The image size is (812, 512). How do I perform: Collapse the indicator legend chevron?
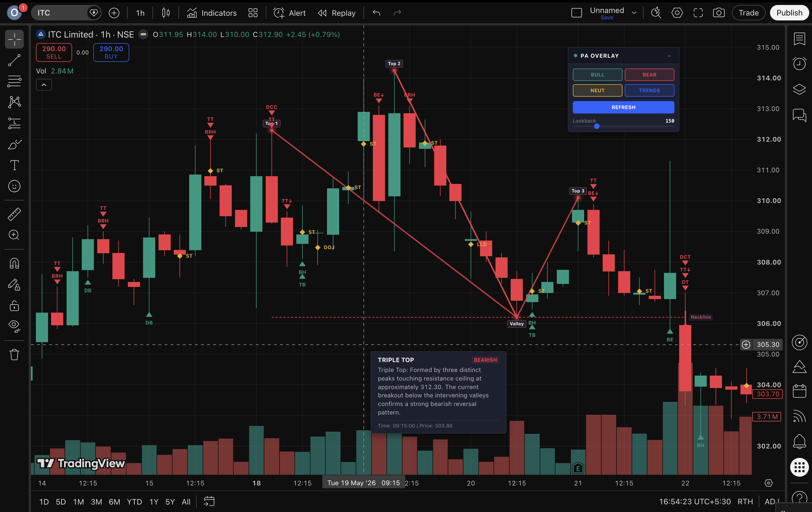(x=44, y=85)
